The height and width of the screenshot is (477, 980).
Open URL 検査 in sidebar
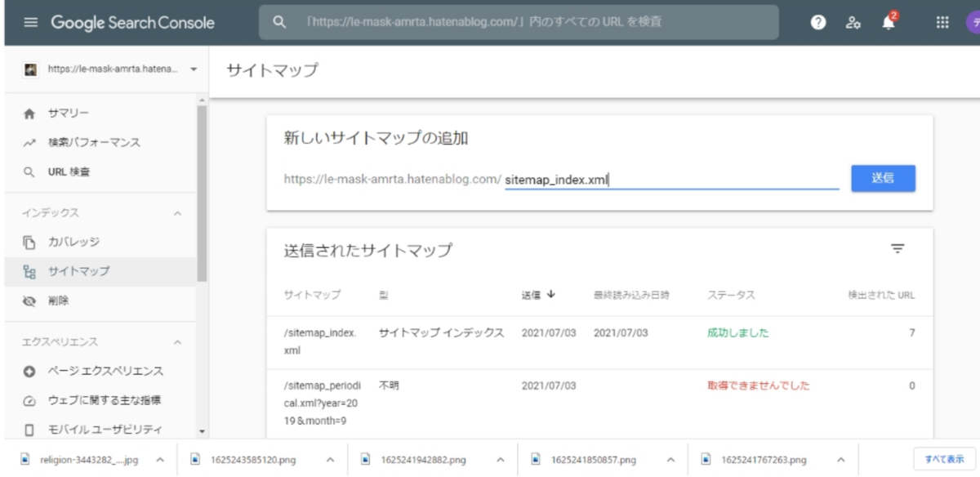[x=69, y=172]
